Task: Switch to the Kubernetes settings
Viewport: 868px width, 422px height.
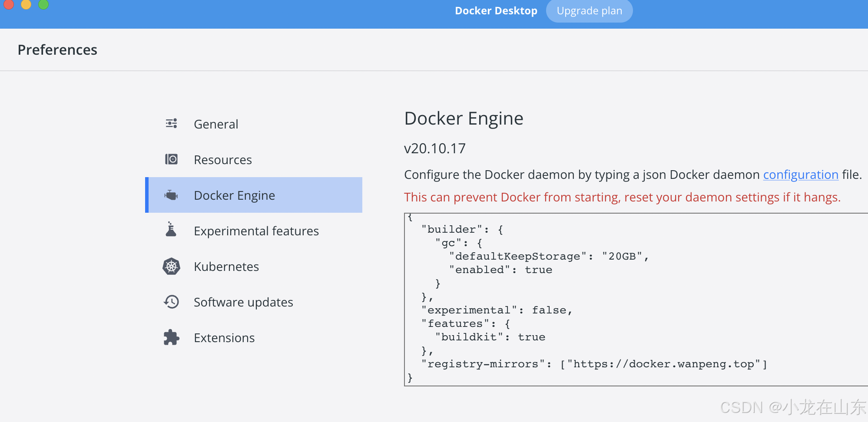Action: point(254,267)
